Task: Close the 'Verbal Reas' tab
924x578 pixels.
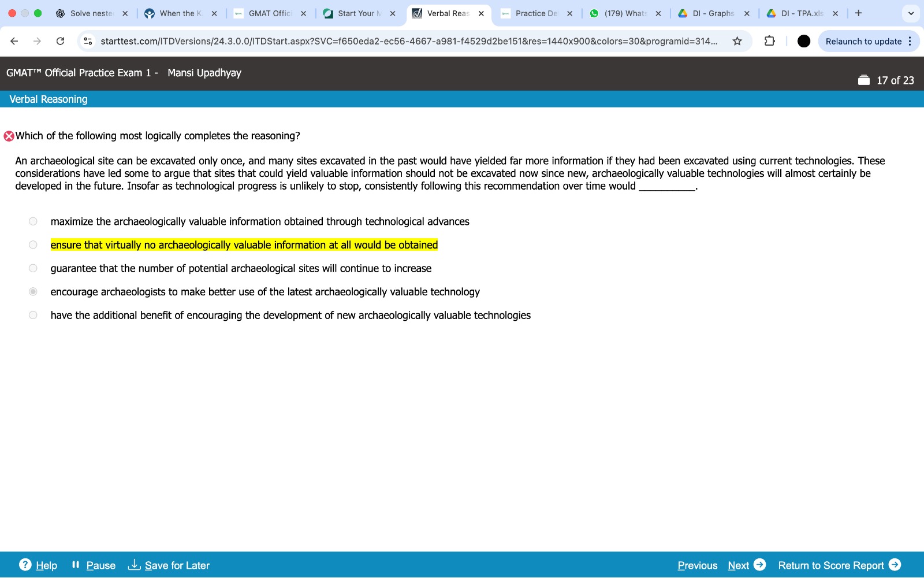Action: (x=481, y=13)
